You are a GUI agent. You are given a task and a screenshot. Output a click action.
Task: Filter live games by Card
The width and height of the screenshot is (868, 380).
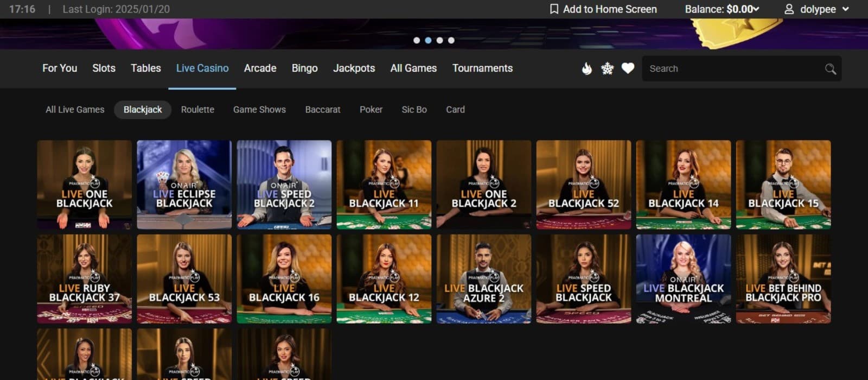[455, 110]
